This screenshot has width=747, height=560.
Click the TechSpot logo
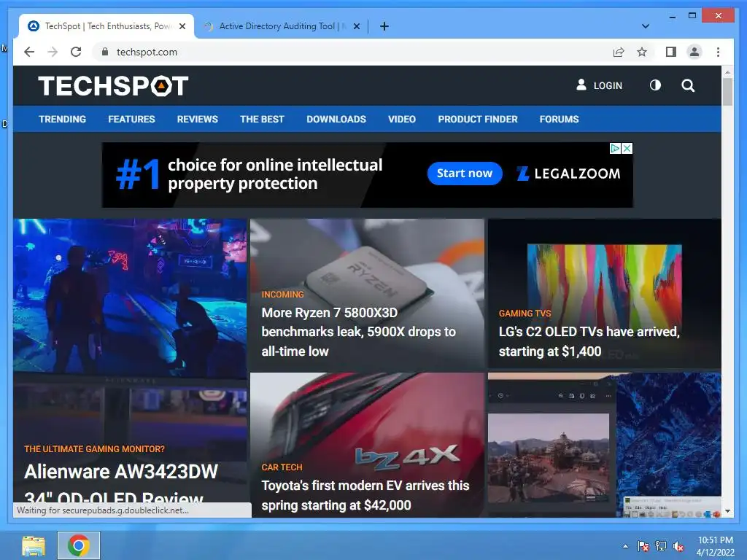pyautogui.click(x=113, y=86)
